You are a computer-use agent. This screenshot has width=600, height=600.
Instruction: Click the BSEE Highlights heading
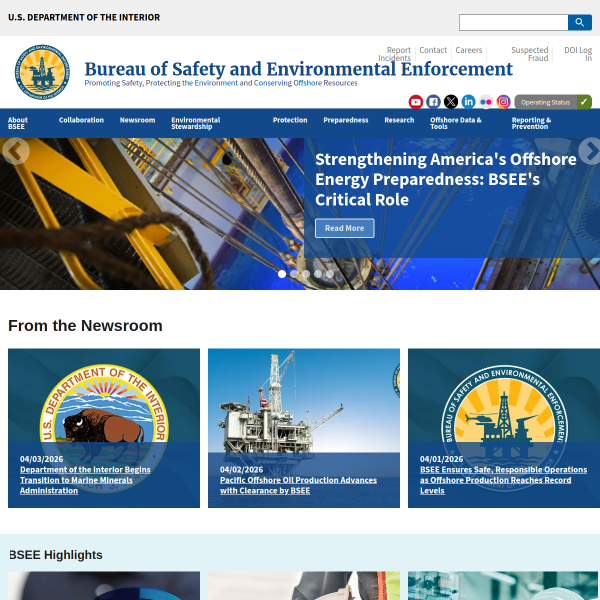pos(56,554)
